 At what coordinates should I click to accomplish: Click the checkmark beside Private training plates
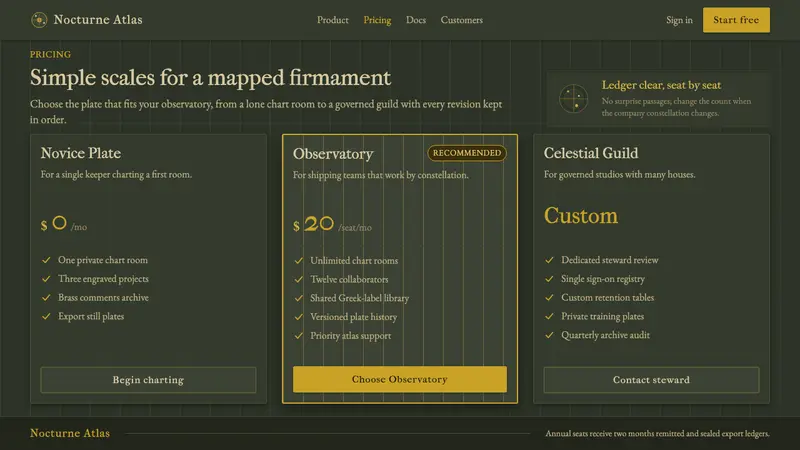pos(549,316)
